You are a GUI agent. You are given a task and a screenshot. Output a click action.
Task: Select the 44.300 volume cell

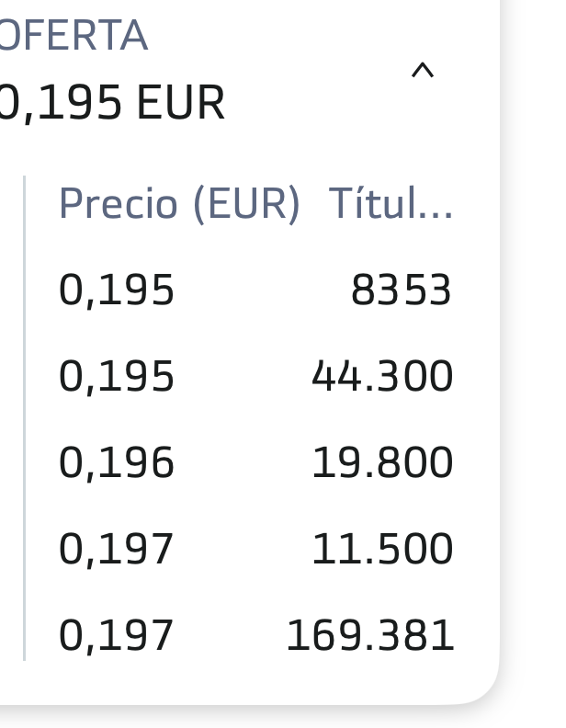pos(382,377)
